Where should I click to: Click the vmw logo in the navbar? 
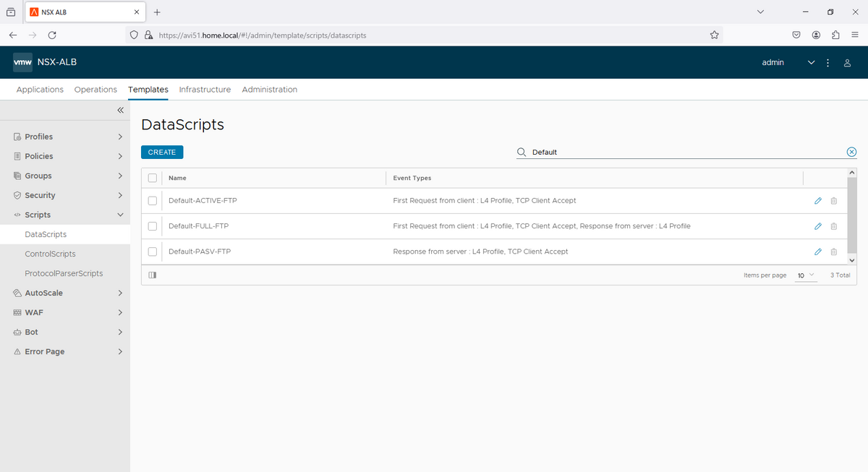click(22, 62)
